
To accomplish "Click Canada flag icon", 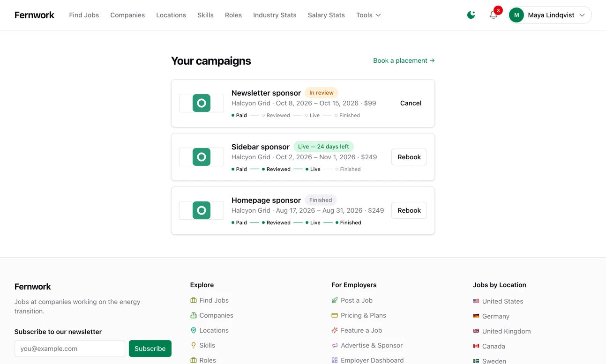I will click(476, 346).
